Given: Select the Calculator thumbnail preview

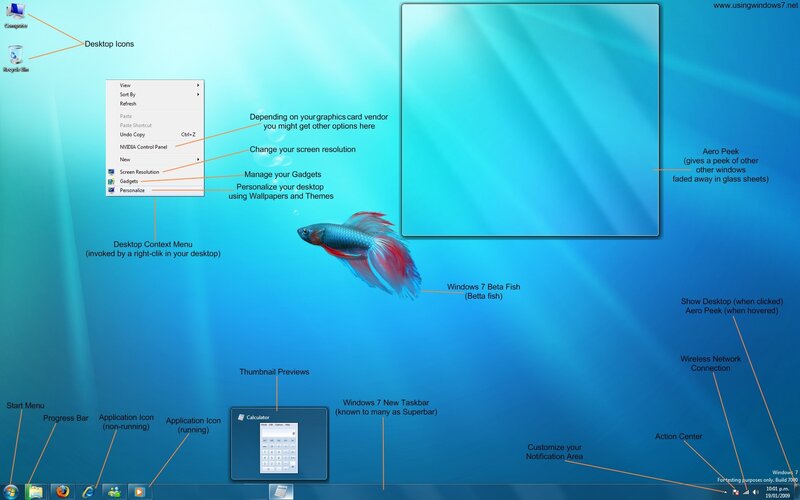Looking at the screenshot, I should click(x=279, y=443).
